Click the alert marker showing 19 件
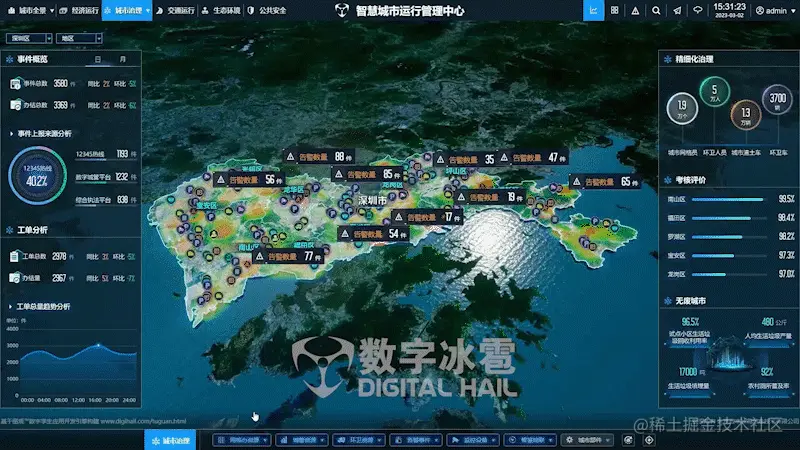 490,197
